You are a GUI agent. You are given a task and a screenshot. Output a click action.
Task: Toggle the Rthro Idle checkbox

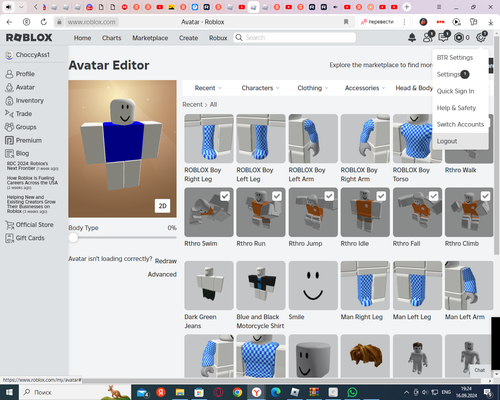[381, 196]
